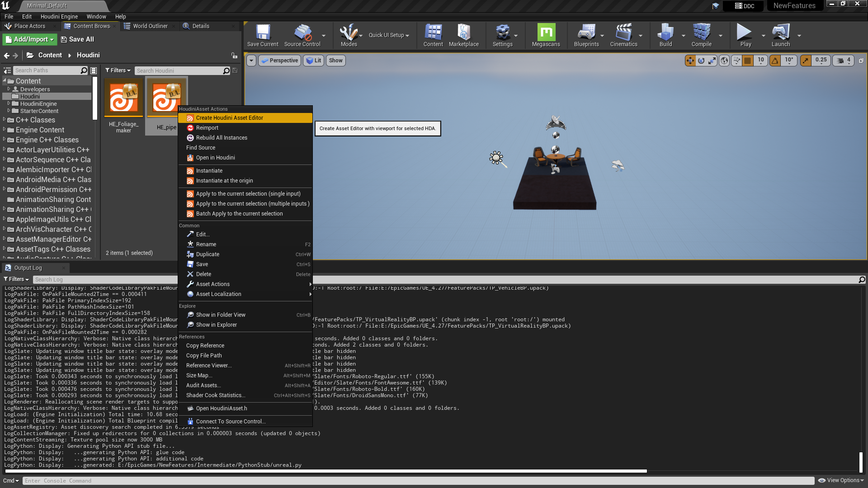Toggle the Lit viewport shading mode
The width and height of the screenshot is (868, 488).
pyautogui.click(x=313, y=60)
